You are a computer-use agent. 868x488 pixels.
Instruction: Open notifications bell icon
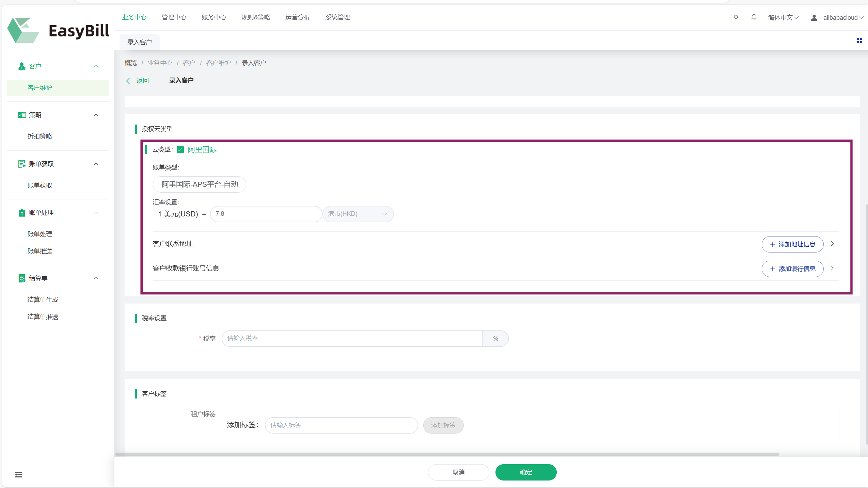(x=754, y=17)
